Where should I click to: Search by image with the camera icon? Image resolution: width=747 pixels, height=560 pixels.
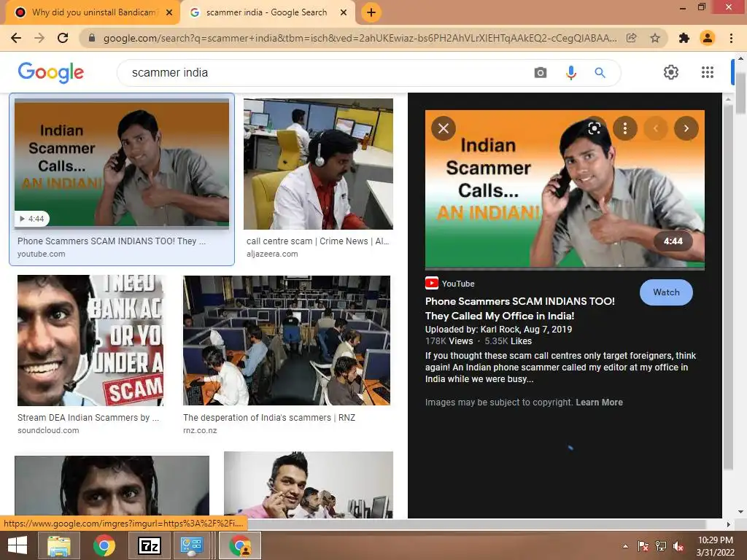[541, 72]
